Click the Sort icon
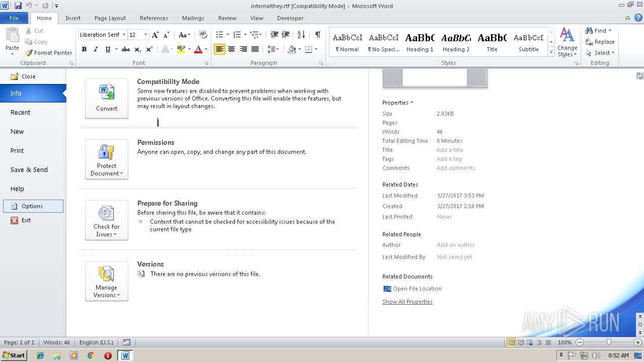The width and height of the screenshot is (644, 362). pos(301,35)
